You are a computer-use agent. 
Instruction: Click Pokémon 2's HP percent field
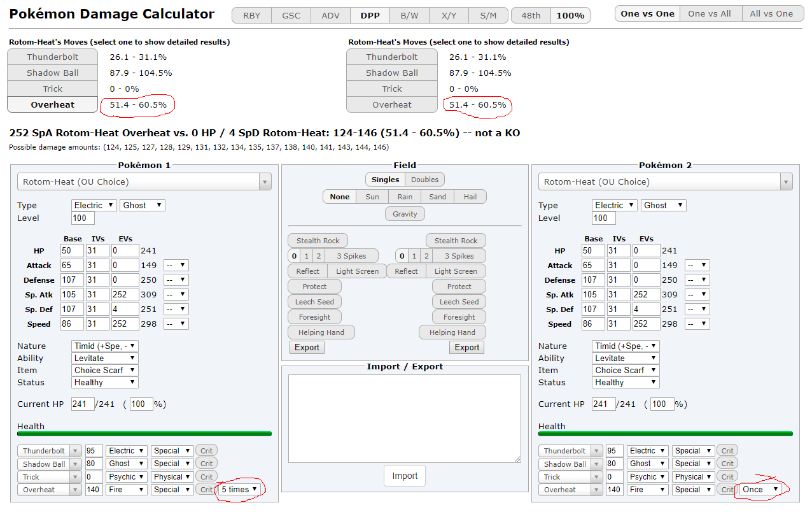pos(662,404)
